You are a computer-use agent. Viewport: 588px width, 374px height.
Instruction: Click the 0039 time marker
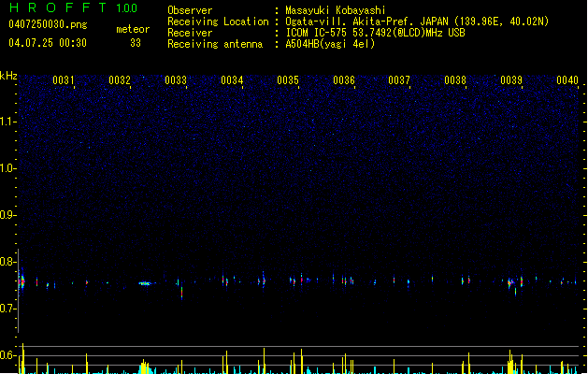click(x=511, y=80)
